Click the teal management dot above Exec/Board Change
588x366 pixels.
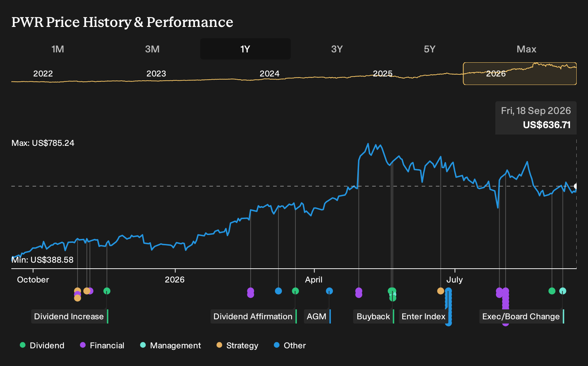tap(563, 291)
